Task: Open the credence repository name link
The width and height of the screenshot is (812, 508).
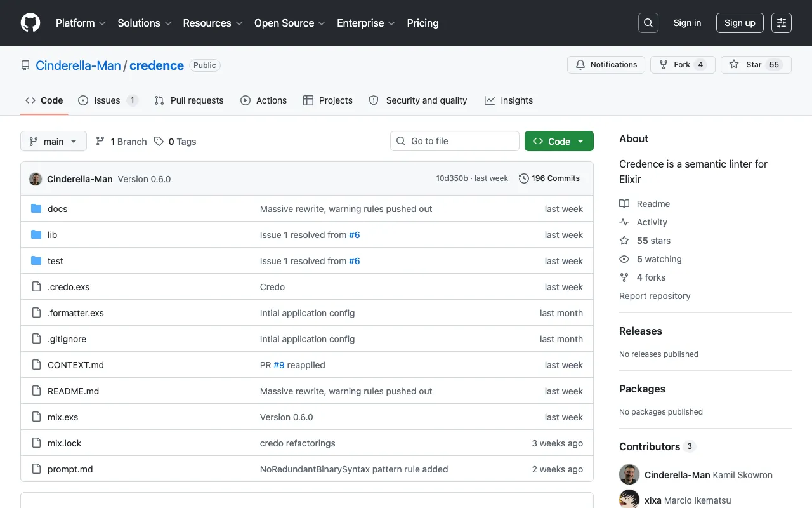Action: click(x=157, y=65)
